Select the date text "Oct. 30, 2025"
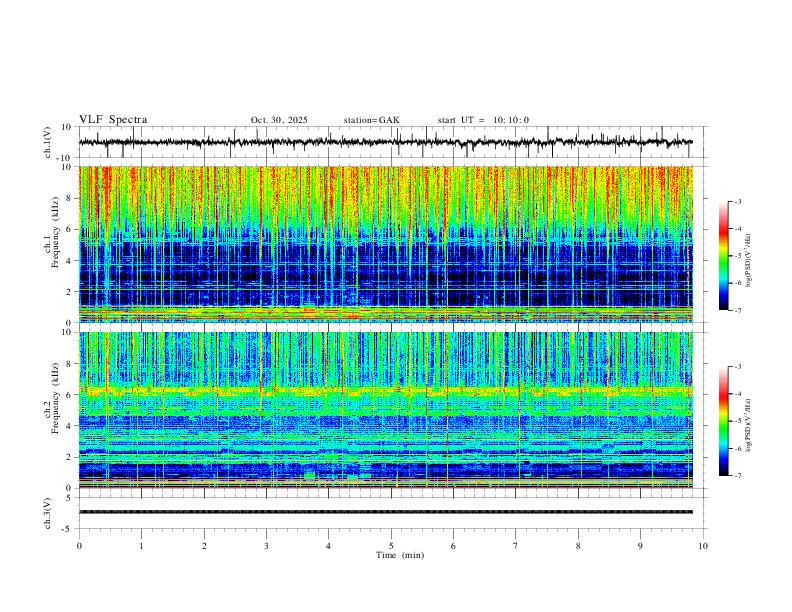Viewport: 792px width, 612px height. 279,120
